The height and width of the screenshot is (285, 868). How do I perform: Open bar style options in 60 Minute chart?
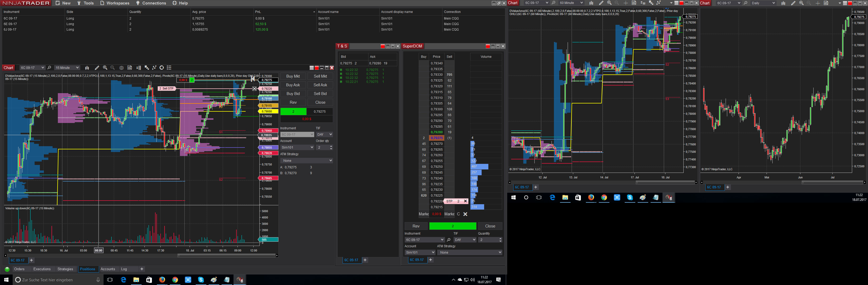pos(591,3)
